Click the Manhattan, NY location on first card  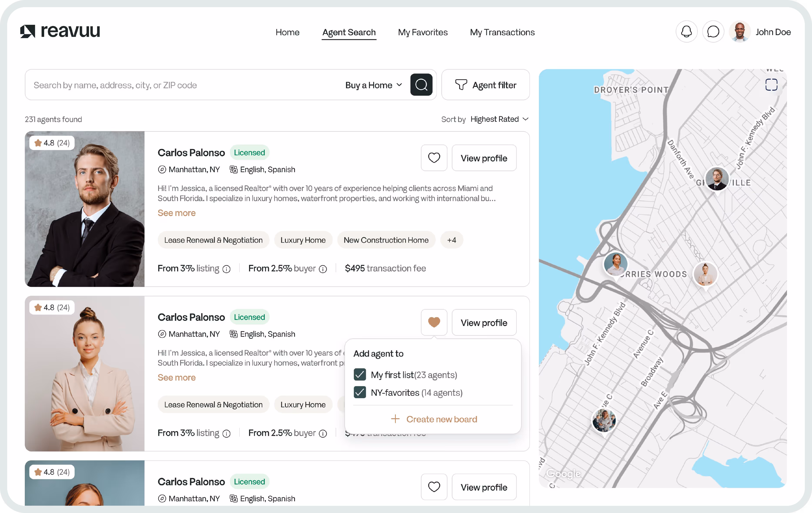tap(189, 170)
